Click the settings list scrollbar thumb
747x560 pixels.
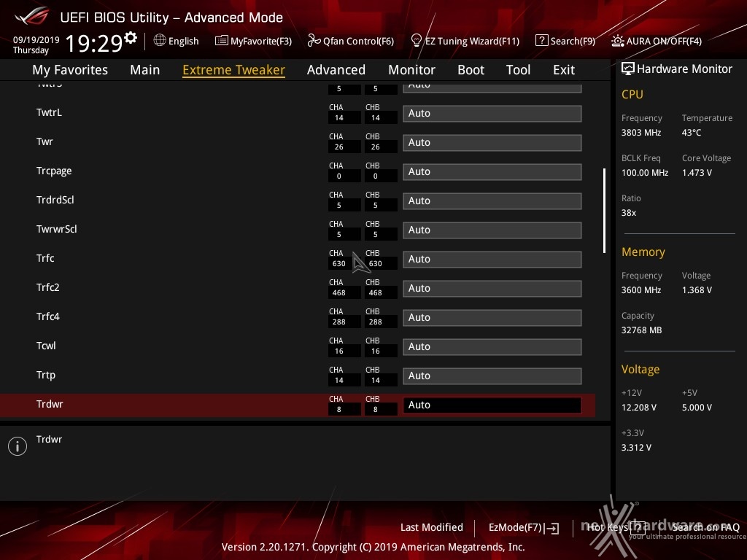[604, 211]
